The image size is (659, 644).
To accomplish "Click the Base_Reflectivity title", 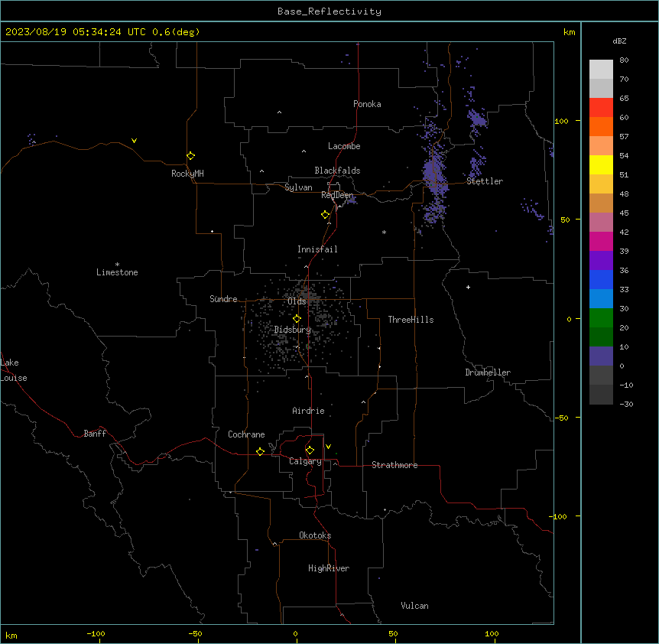I will [329, 11].
